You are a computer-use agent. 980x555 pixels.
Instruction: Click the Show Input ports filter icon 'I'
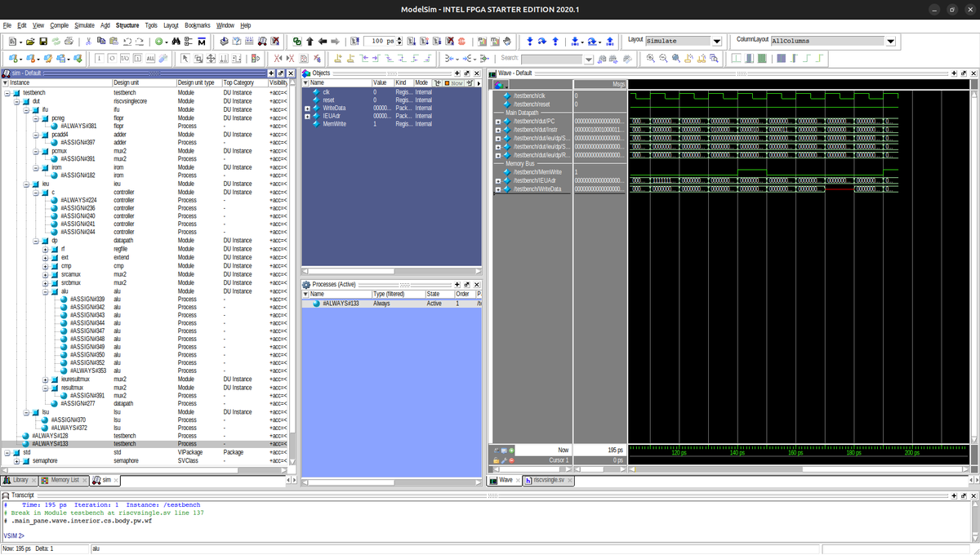(100, 59)
